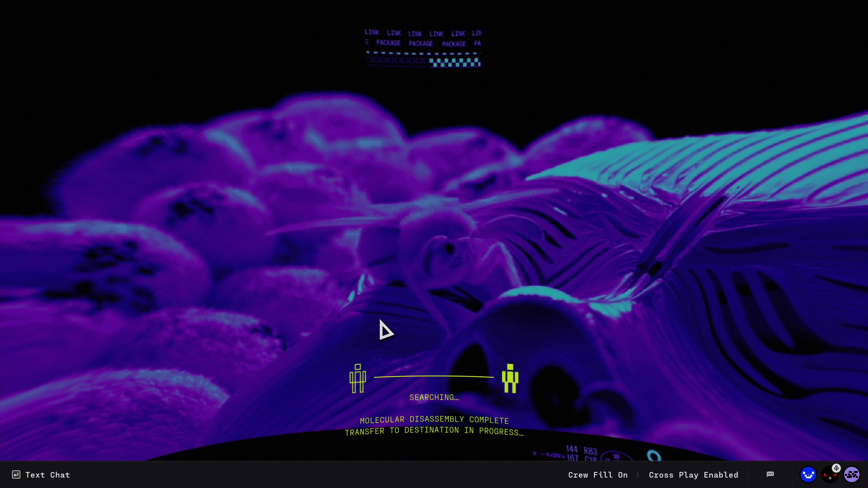Mute the microphone badge on the avatar
Viewport: 868px width, 488px height.
click(836, 468)
